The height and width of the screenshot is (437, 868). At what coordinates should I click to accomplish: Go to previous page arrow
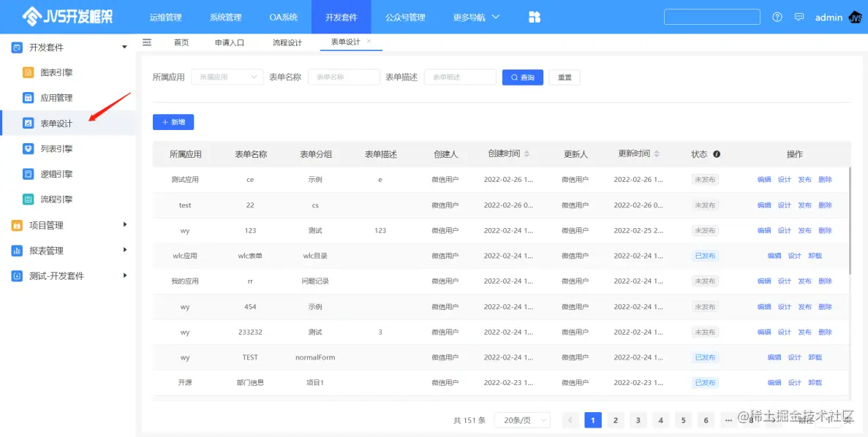click(x=570, y=420)
